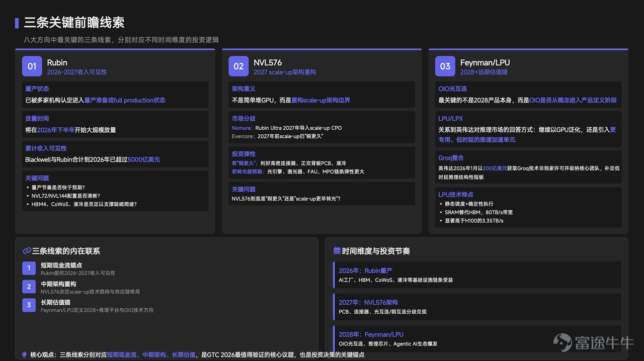644x361 pixels.
Task: Click the highlighted OIO是否从概念进入产品定义阶段 text
Action: point(573,100)
